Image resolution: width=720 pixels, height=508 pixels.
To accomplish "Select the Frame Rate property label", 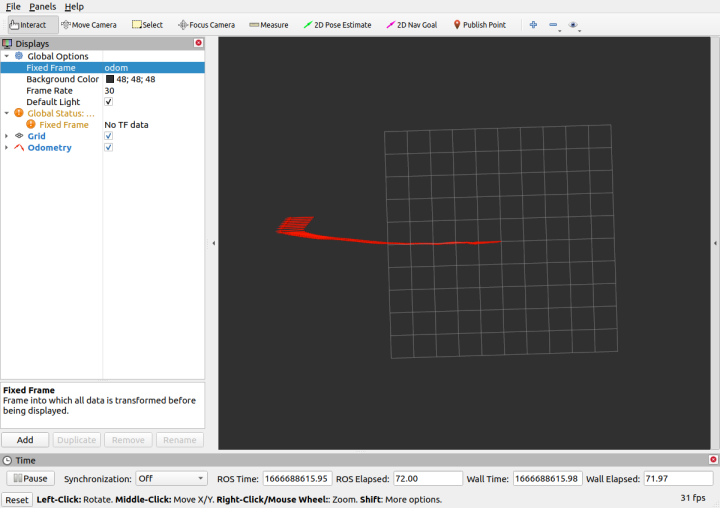I will pos(49,90).
